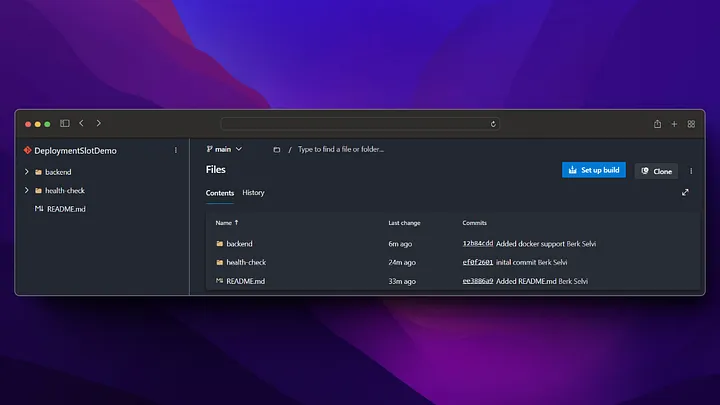The height and width of the screenshot is (405, 720).
Task: Show the tab overview grid icon
Action: coord(691,124)
